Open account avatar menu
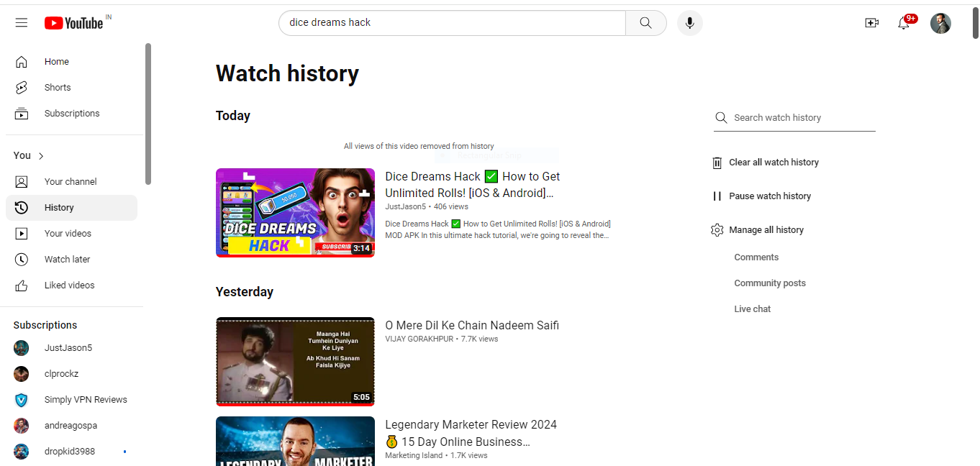The width and height of the screenshot is (980, 466). [x=940, y=23]
